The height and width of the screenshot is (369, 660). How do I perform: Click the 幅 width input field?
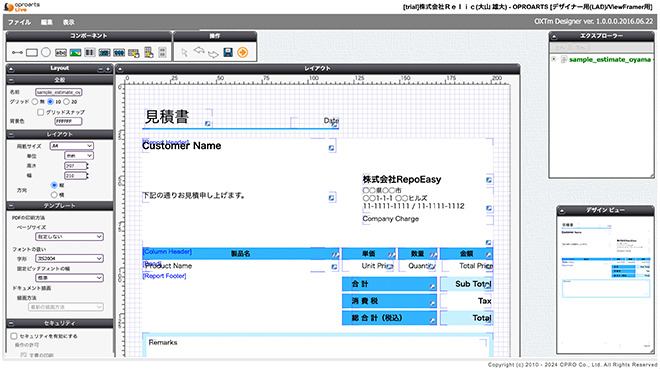pyautogui.click(x=76, y=175)
